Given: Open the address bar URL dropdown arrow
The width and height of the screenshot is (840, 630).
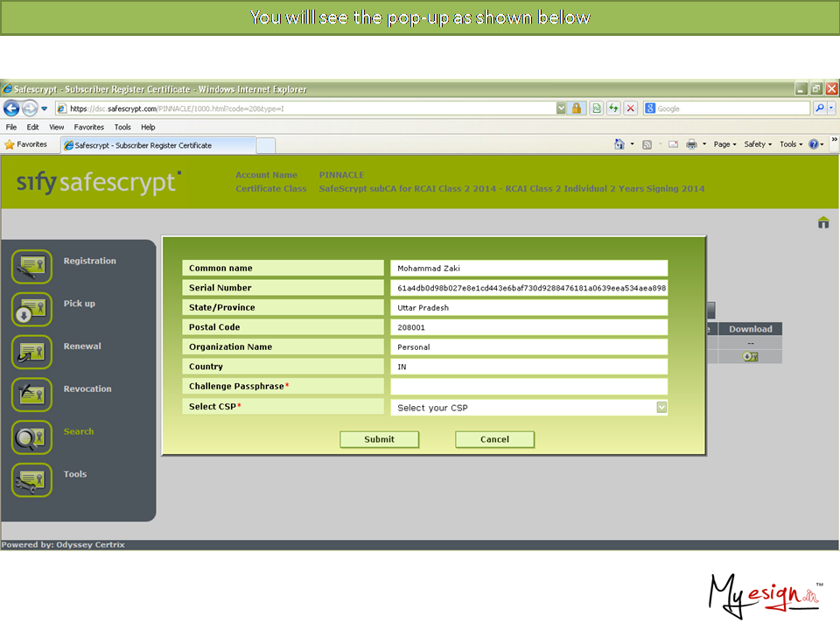Looking at the screenshot, I should [x=561, y=108].
